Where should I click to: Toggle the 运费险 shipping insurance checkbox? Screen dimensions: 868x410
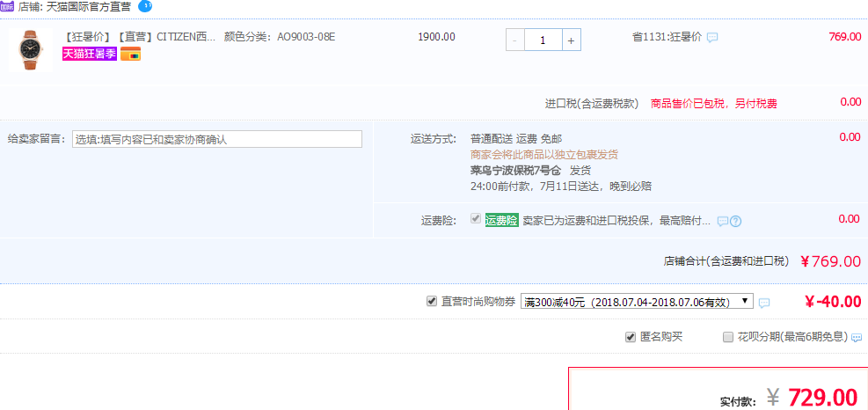coord(475,219)
